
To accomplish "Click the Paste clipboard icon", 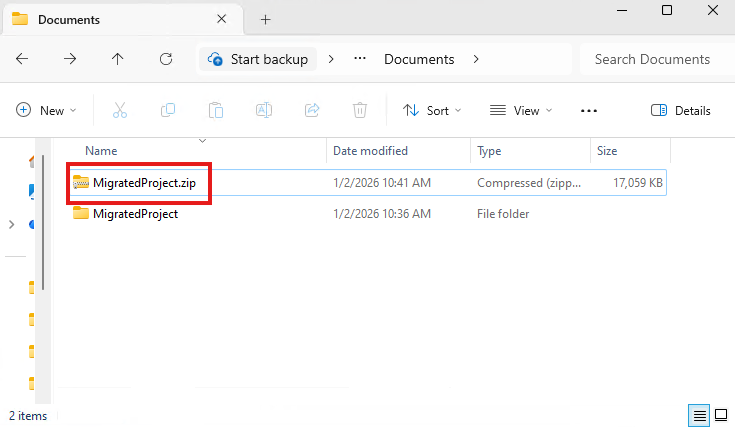I will 216,110.
